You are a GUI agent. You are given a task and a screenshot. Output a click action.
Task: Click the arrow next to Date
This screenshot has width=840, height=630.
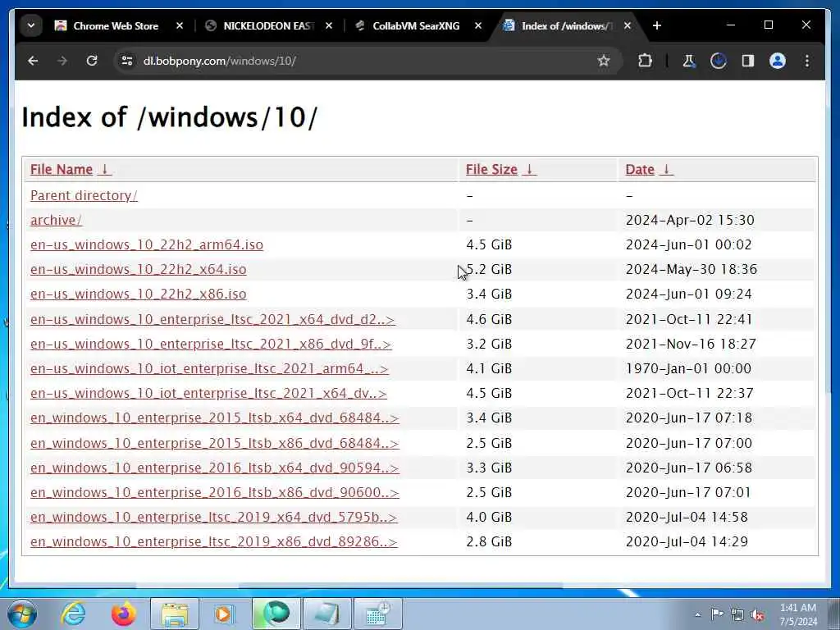click(x=666, y=169)
